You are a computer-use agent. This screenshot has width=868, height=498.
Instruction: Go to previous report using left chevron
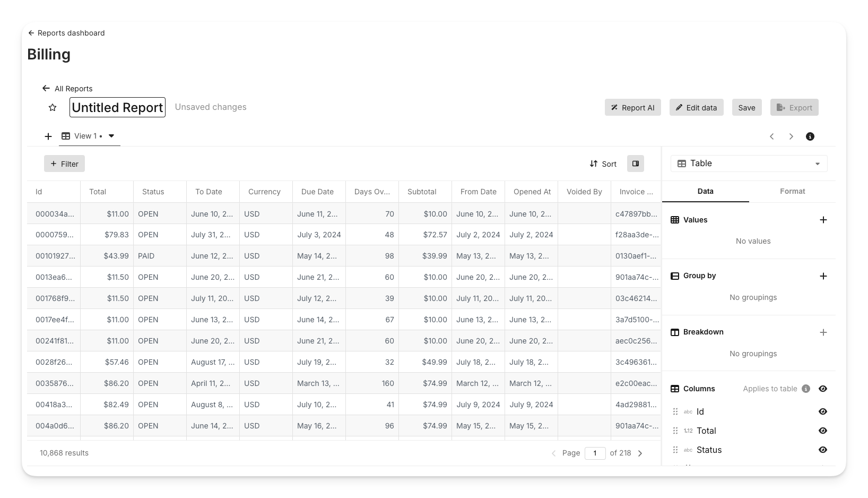click(x=772, y=136)
